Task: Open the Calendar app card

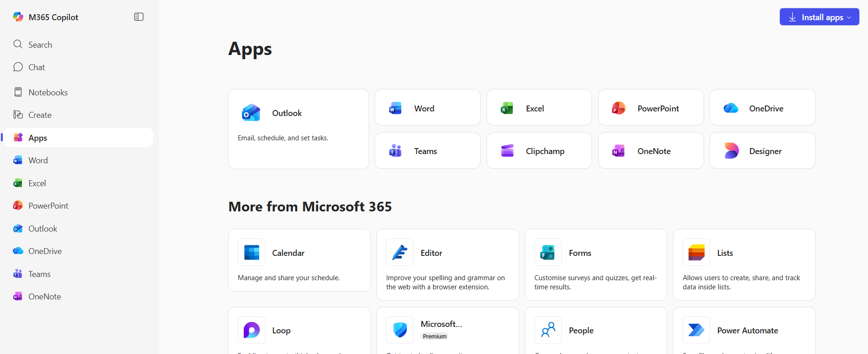Action: (x=299, y=260)
